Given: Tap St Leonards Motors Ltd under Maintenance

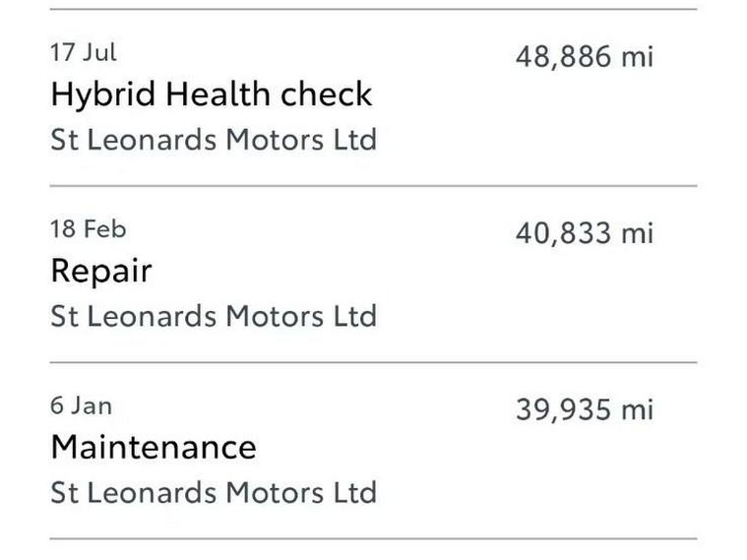Looking at the screenshot, I should click(214, 492).
